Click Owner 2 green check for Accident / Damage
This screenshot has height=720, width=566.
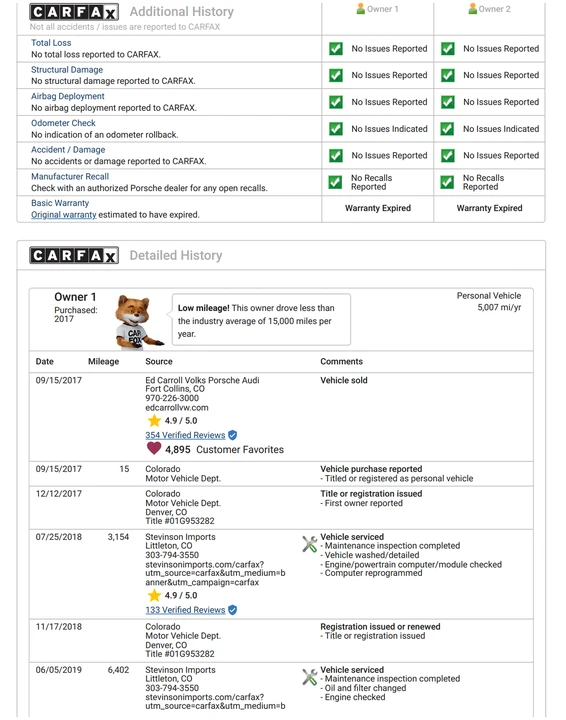448,156
